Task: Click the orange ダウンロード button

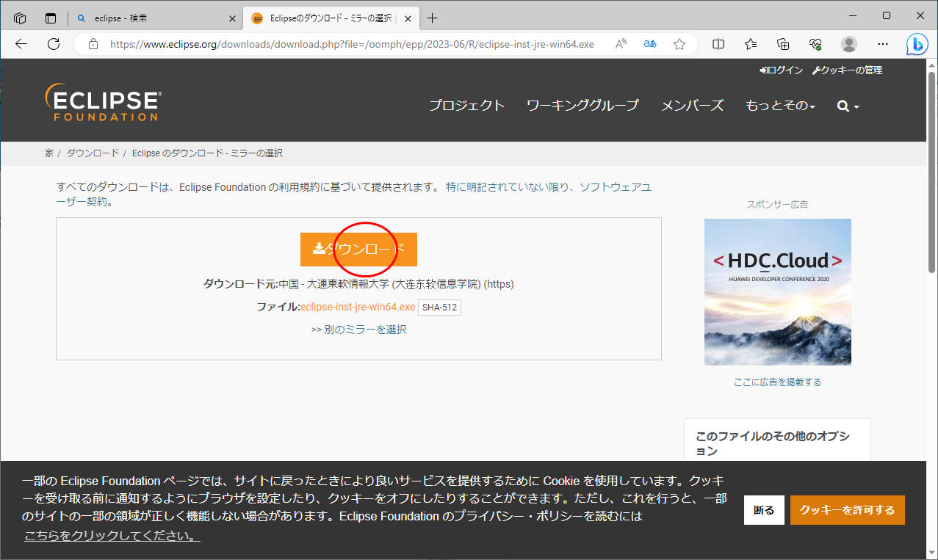Action: pyautogui.click(x=358, y=250)
